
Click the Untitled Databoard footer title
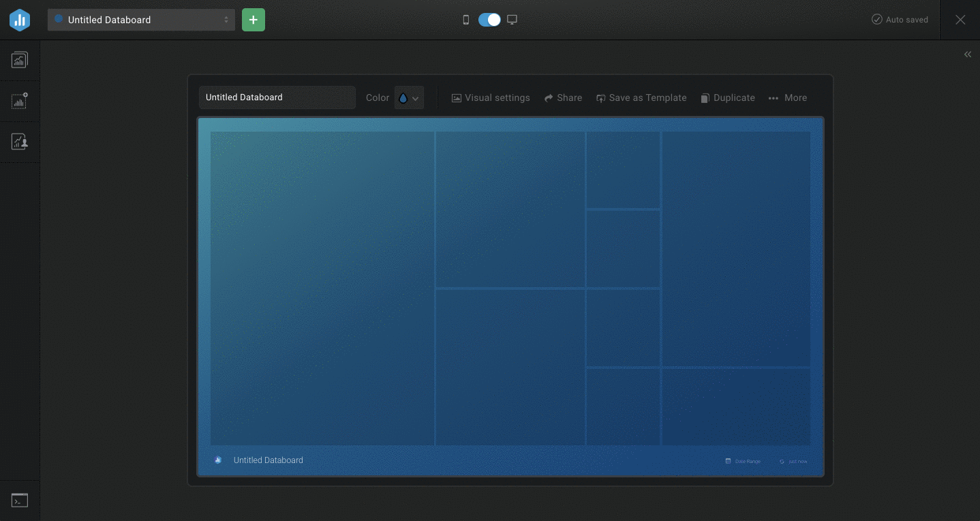(269, 460)
